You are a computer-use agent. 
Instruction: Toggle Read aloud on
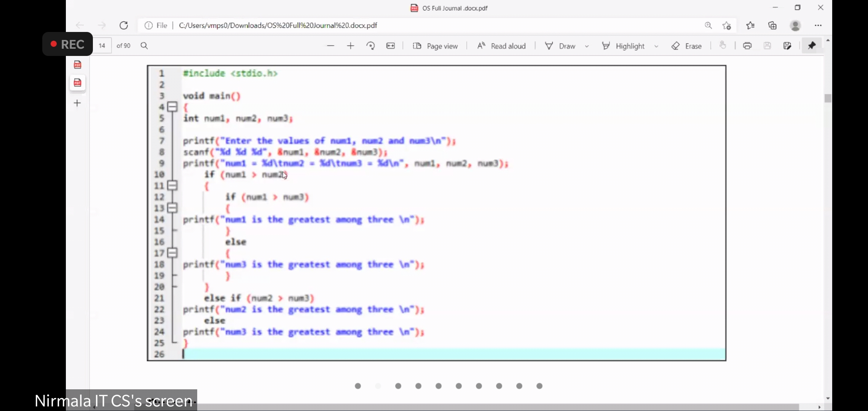click(x=501, y=46)
